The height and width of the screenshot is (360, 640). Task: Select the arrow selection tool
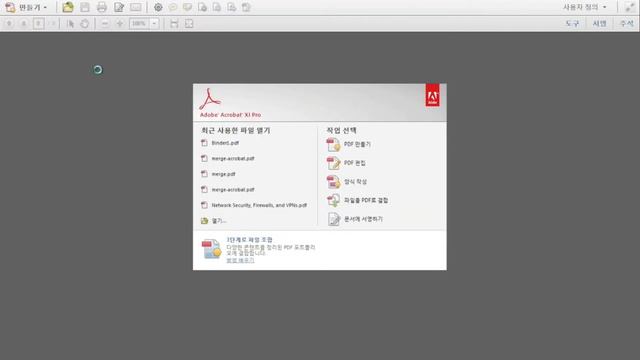(70, 24)
